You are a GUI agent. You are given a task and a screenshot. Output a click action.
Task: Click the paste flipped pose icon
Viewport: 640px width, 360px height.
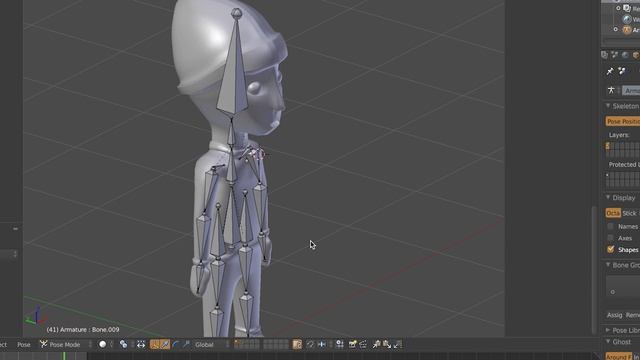(398, 344)
